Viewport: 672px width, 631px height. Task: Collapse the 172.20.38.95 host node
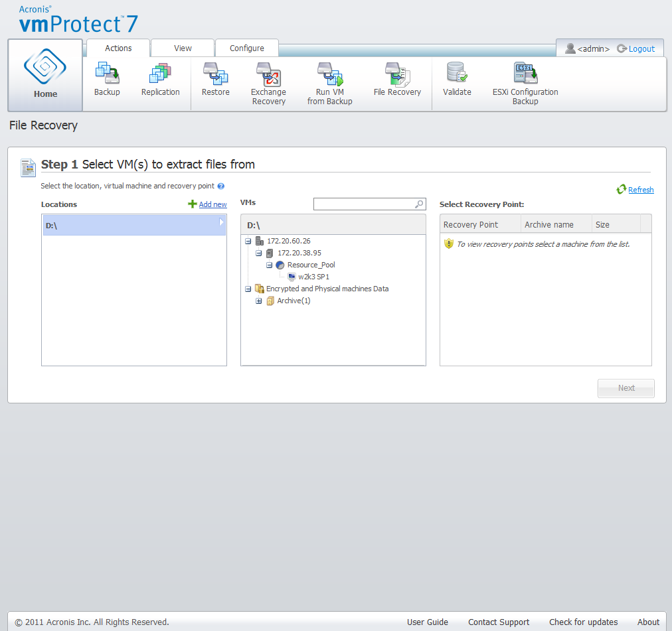tap(258, 253)
